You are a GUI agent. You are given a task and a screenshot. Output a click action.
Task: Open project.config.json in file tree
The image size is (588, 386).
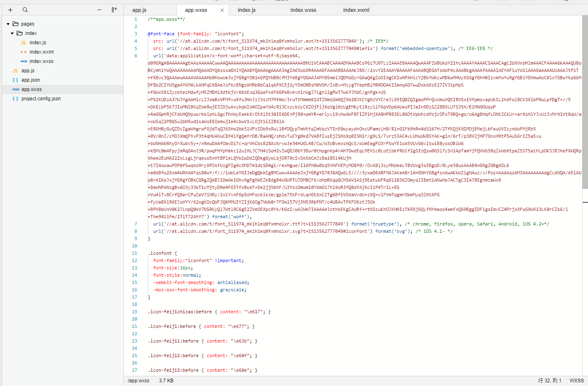click(41, 99)
